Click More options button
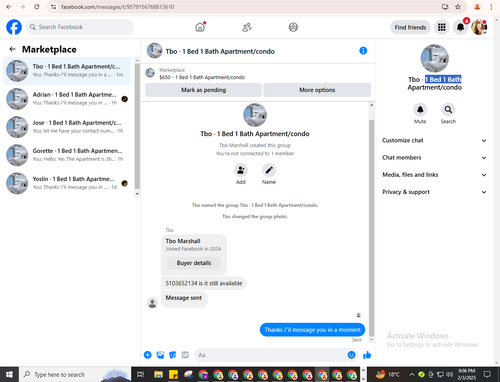The width and height of the screenshot is (500, 382). (x=317, y=90)
